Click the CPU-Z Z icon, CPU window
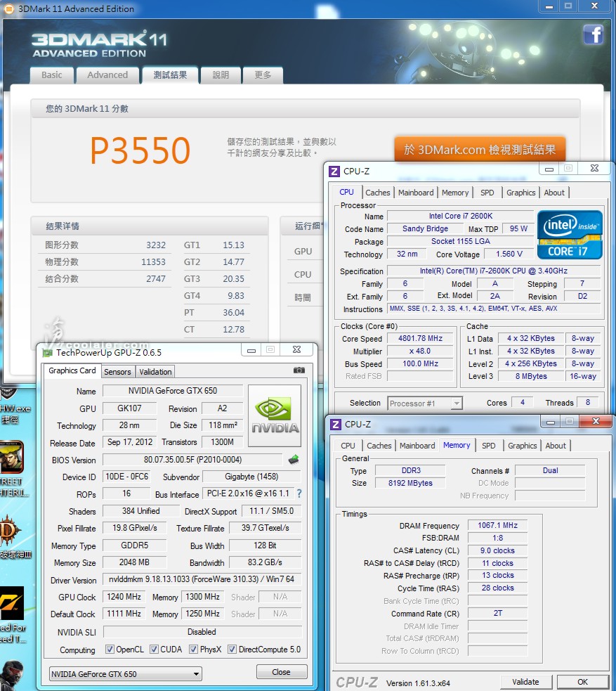The width and height of the screenshot is (616, 691). [334, 171]
